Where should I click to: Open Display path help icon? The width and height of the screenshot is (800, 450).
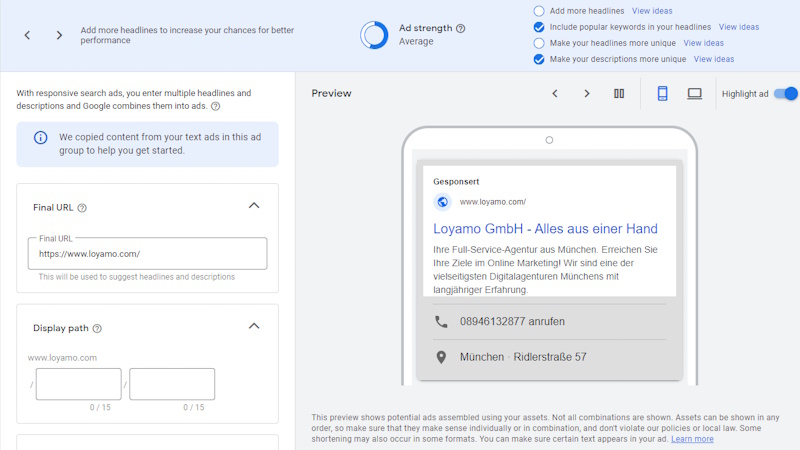tap(97, 329)
